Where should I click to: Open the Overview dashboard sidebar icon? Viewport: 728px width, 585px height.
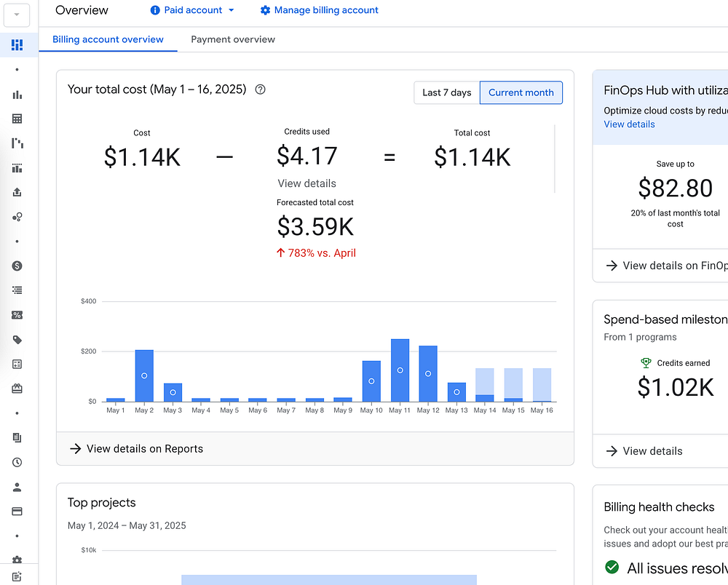17,45
